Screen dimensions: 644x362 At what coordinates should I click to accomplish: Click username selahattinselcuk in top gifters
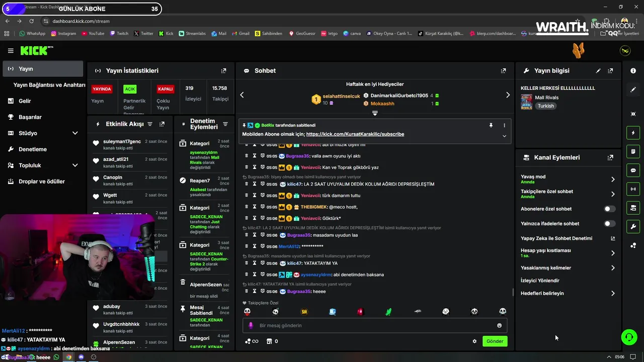(341, 96)
